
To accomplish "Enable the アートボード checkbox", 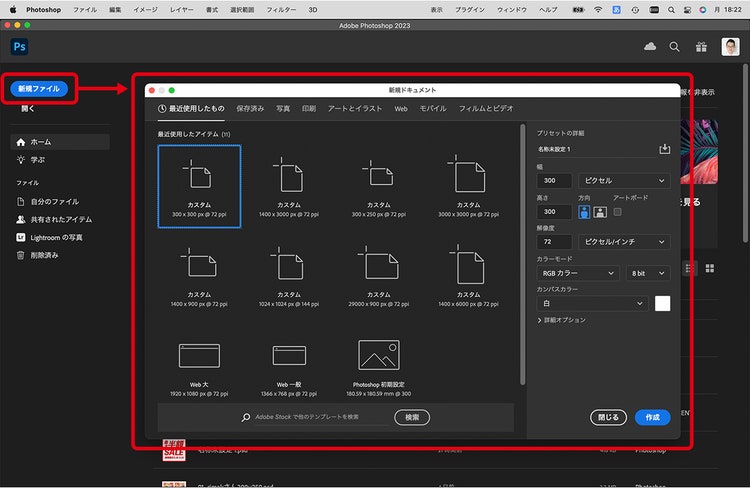I will (x=618, y=211).
